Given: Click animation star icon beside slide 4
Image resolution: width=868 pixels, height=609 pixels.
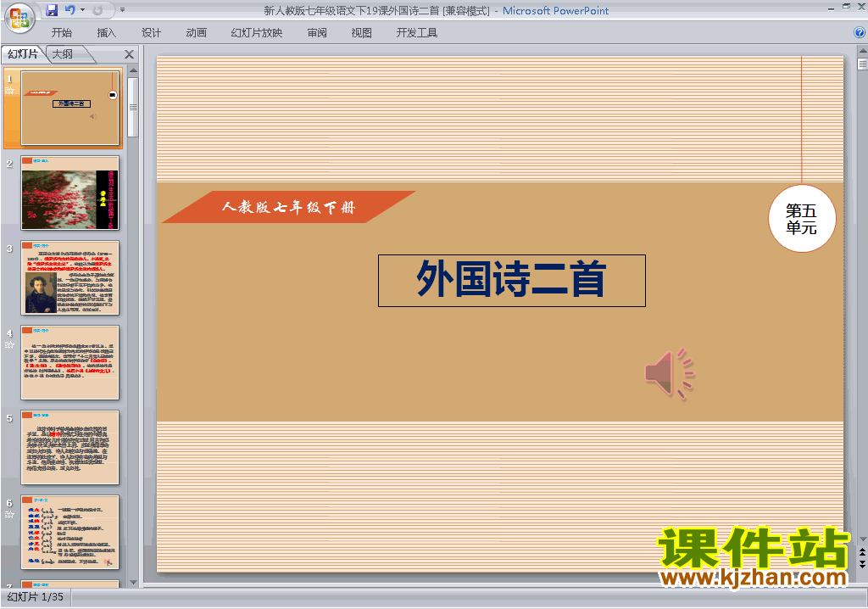Looking at the screenshot, I should (9, 344).
